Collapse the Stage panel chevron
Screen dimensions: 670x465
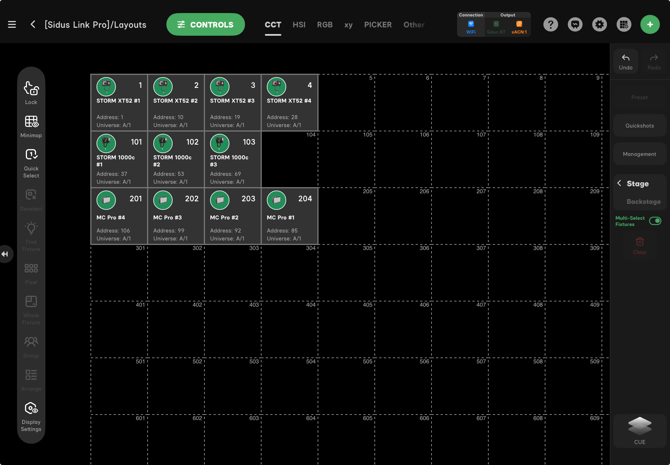[619, 184]
